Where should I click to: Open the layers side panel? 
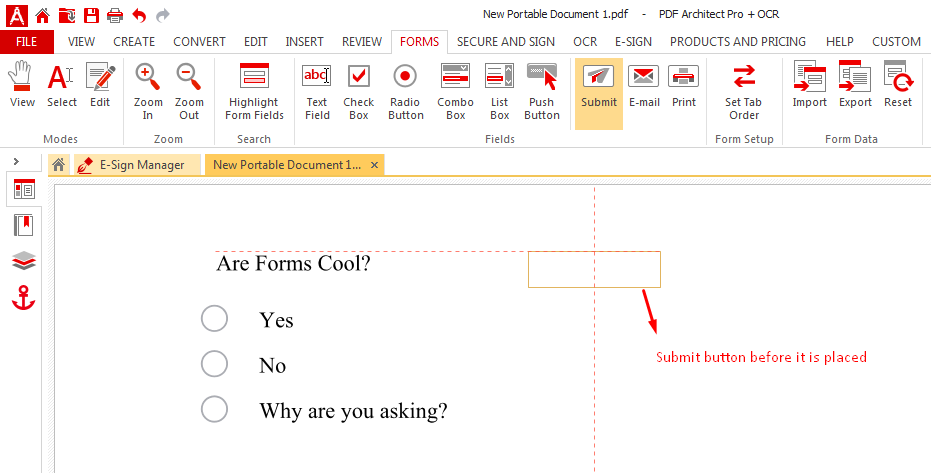(x=24, y=261)
